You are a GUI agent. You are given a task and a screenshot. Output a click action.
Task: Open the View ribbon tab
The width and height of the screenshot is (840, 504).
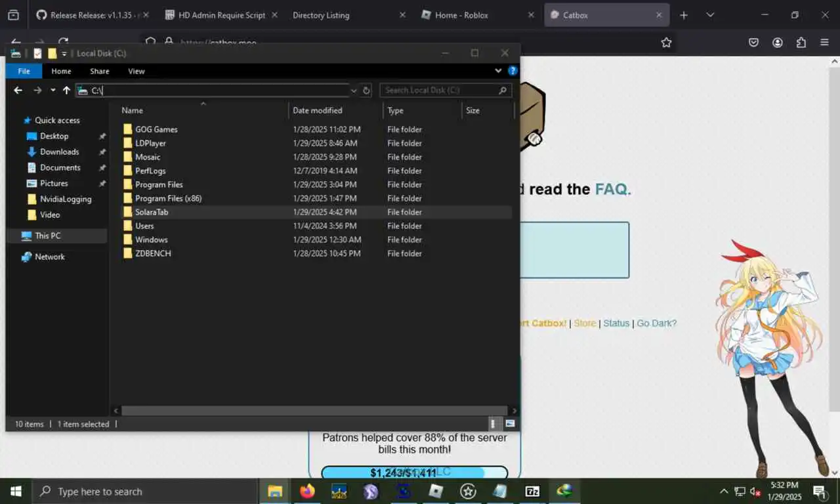[x=136, y=71]
